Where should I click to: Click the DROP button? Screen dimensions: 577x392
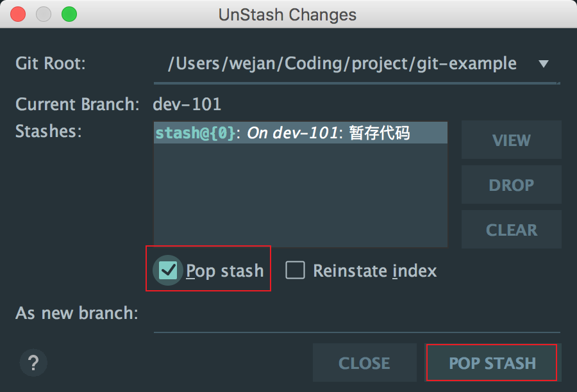point(511,184)
